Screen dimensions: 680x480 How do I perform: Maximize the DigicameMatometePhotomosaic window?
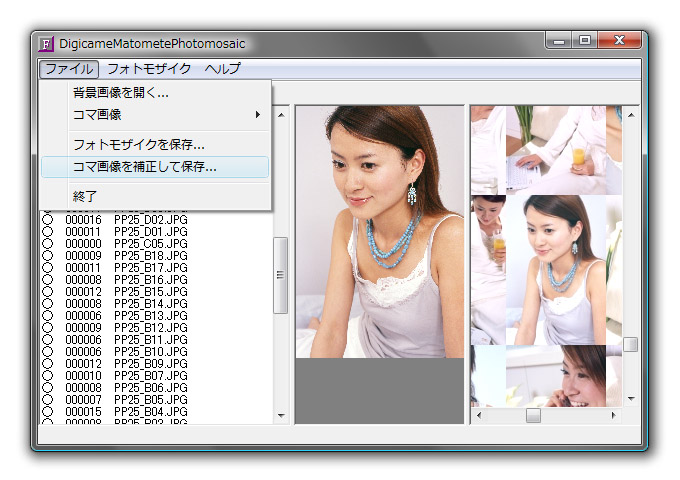click(x=585, y=41)
